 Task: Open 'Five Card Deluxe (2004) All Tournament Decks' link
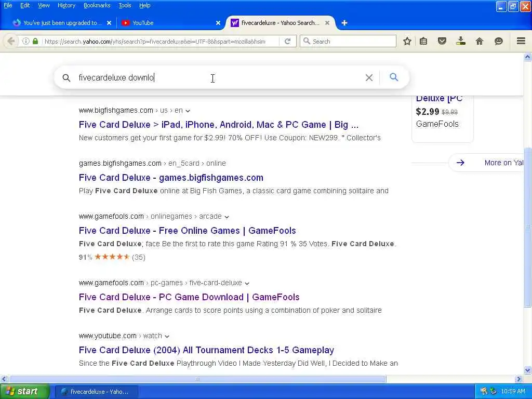(206, 350)
